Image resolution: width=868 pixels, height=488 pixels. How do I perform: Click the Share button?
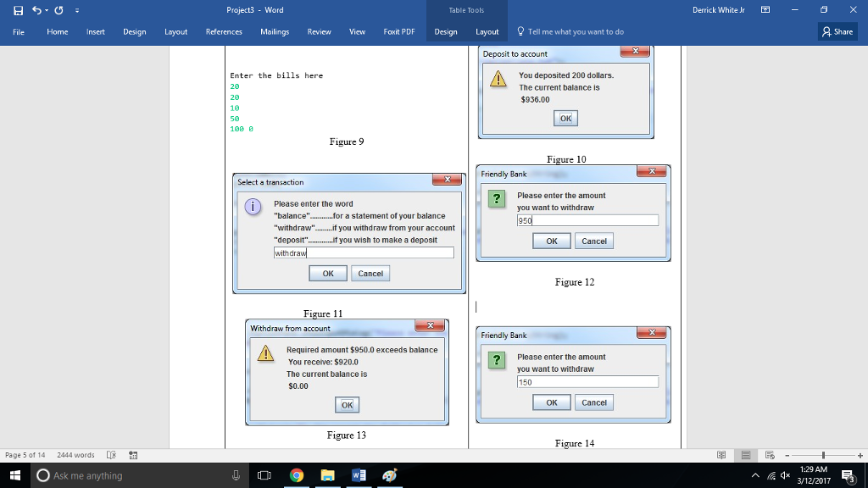[x=837, y=31]
